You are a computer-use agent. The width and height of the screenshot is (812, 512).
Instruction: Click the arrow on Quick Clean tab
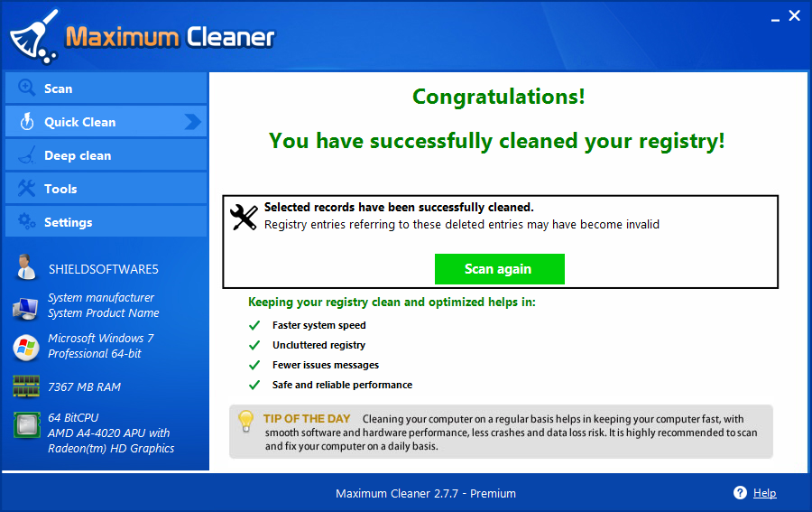193,122
